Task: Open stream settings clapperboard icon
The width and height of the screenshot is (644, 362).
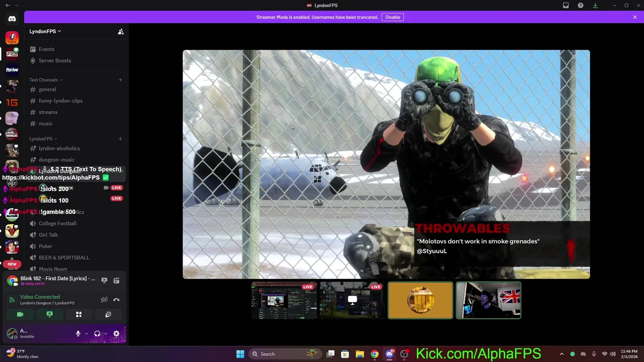Action: coord(116,281)
